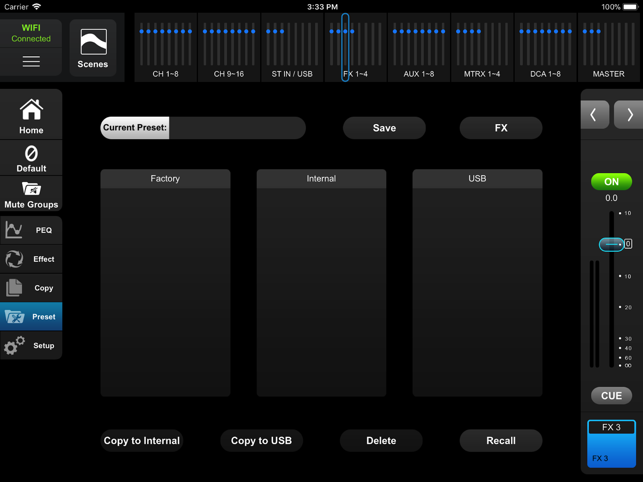643x482 pixels.
Task: Open the Copy page
Action: [x=31, y=288]
